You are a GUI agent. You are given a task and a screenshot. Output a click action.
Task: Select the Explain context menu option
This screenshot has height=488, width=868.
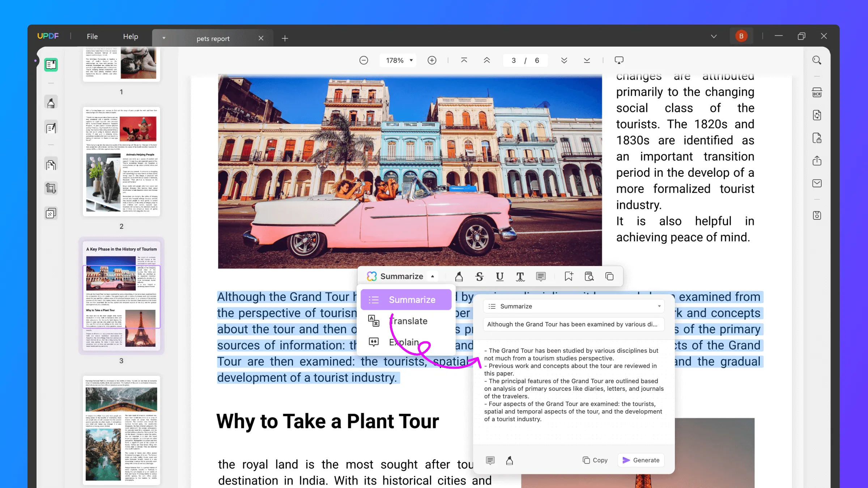[x=404, y=342]
